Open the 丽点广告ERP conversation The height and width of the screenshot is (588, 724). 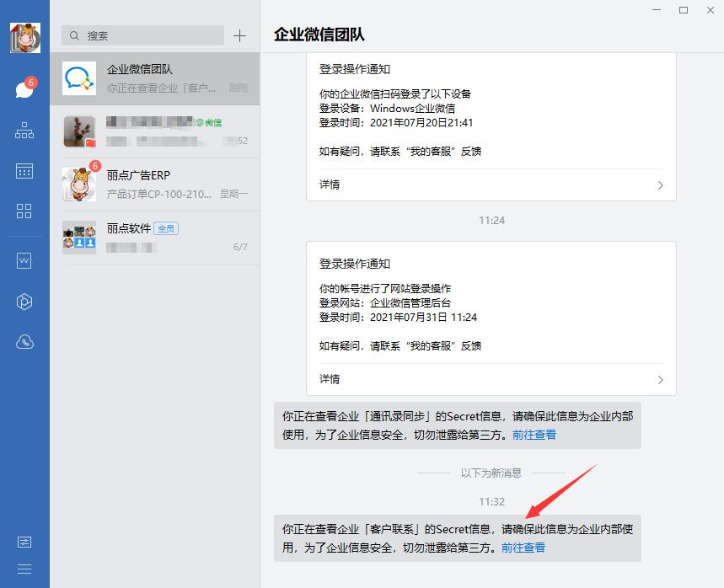pyautogui.click(x=155, y=184)
